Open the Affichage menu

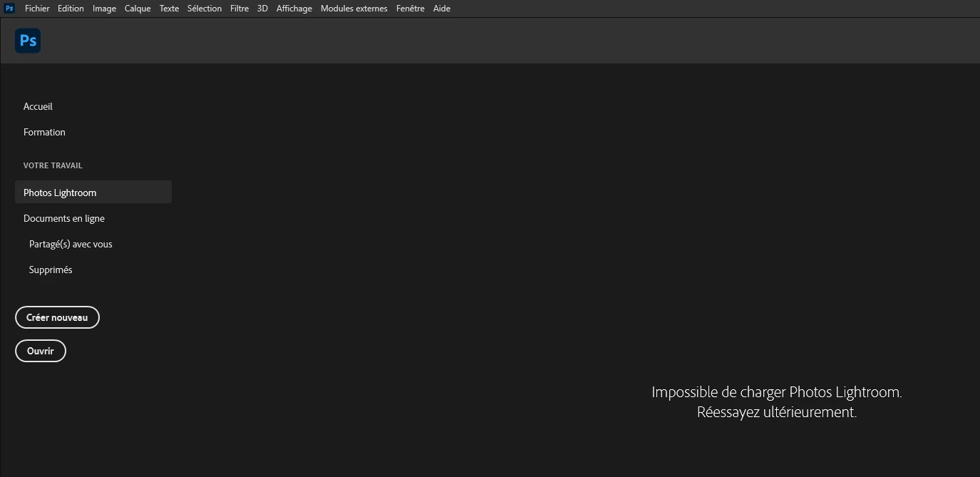[x=294, y=9]
